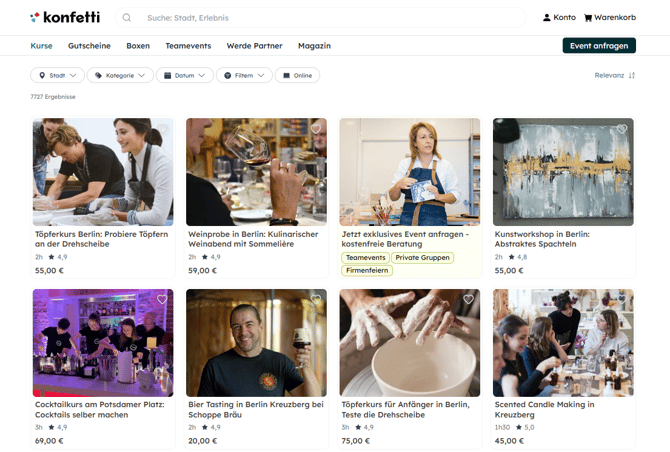Go to Teamevents nav item
This screenshot has height=452, width=670.
click(188, 46)
